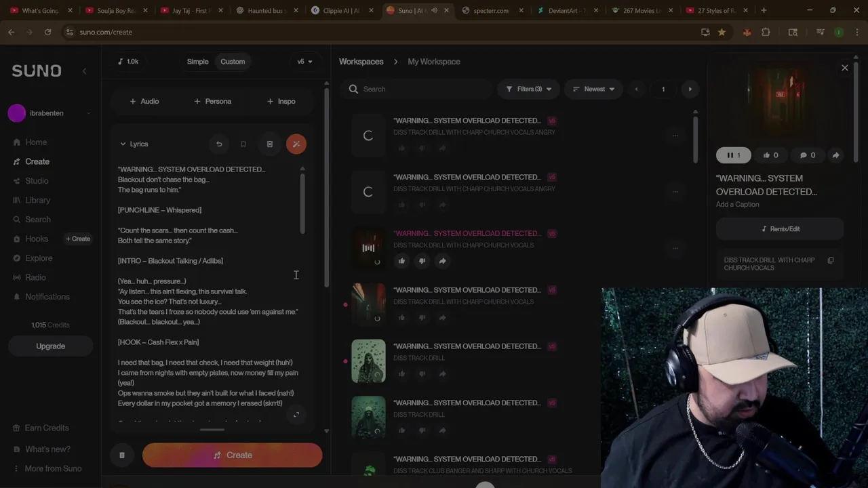Collapse the left sidebar using the chevron
The image size is (868, 488).
pos(84,70)
